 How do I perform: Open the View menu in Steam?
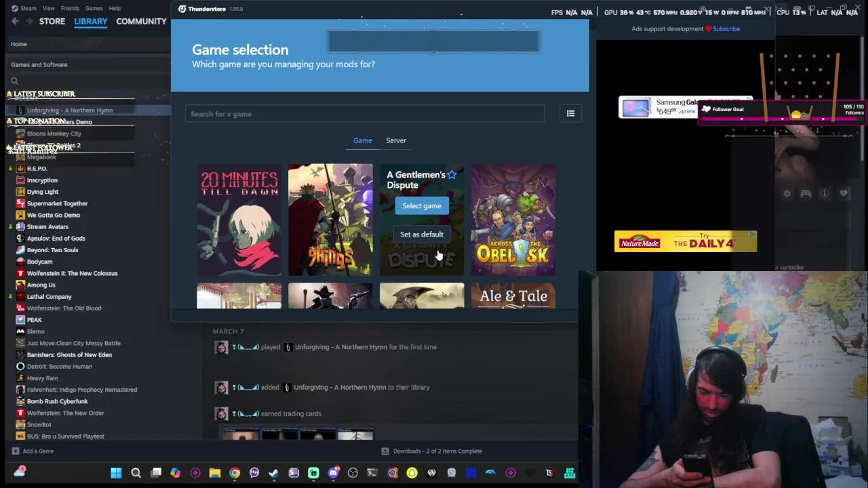tap(49, 8)
